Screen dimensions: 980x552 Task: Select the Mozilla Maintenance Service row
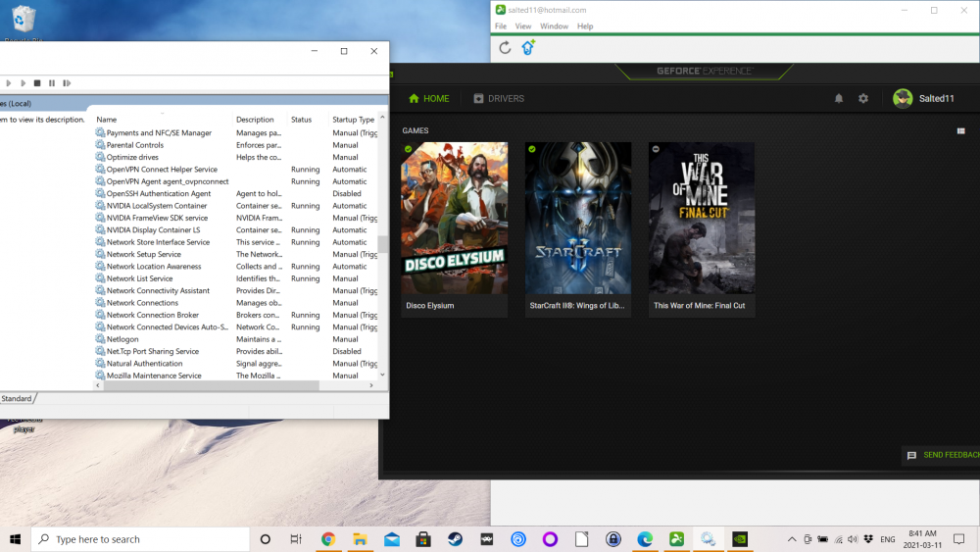(x=236, y=376)
